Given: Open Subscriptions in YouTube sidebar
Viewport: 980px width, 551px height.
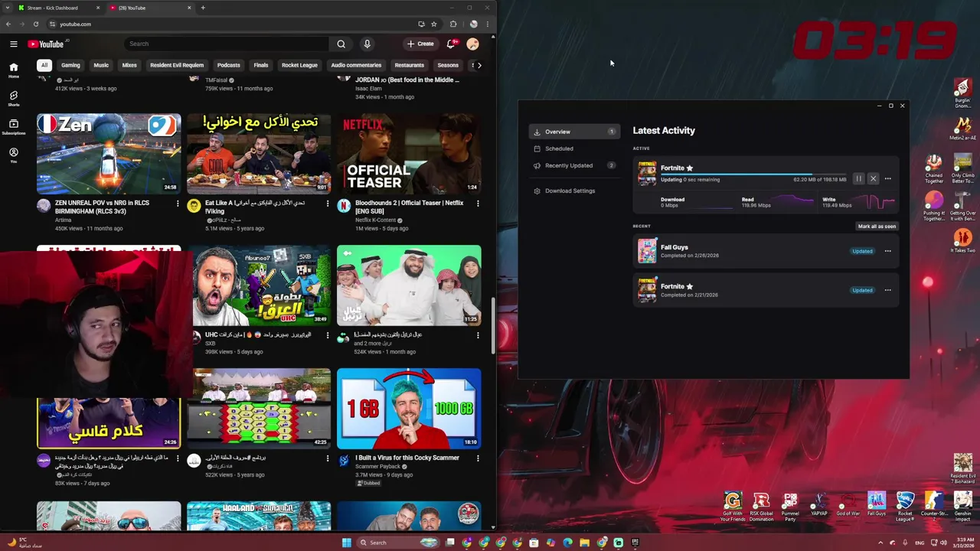Looking at the screenshot, I should pos(13,127).
